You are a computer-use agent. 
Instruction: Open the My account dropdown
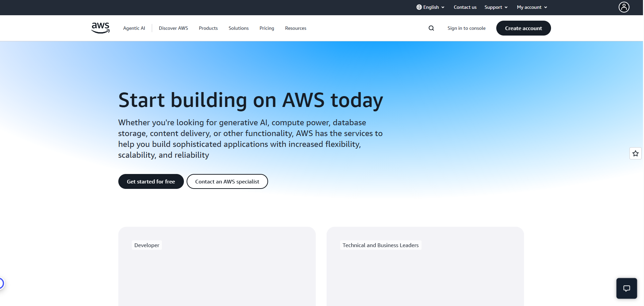[531, 7]
